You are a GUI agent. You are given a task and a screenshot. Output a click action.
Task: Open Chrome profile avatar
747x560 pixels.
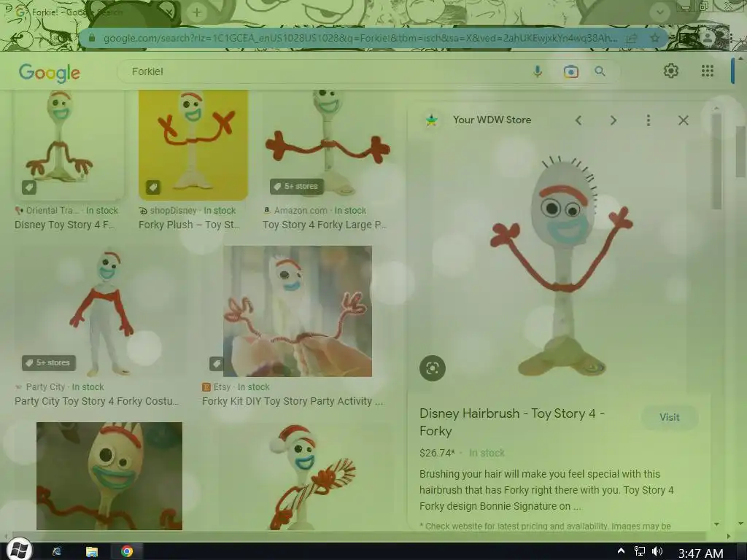click(x=708, y=38)
